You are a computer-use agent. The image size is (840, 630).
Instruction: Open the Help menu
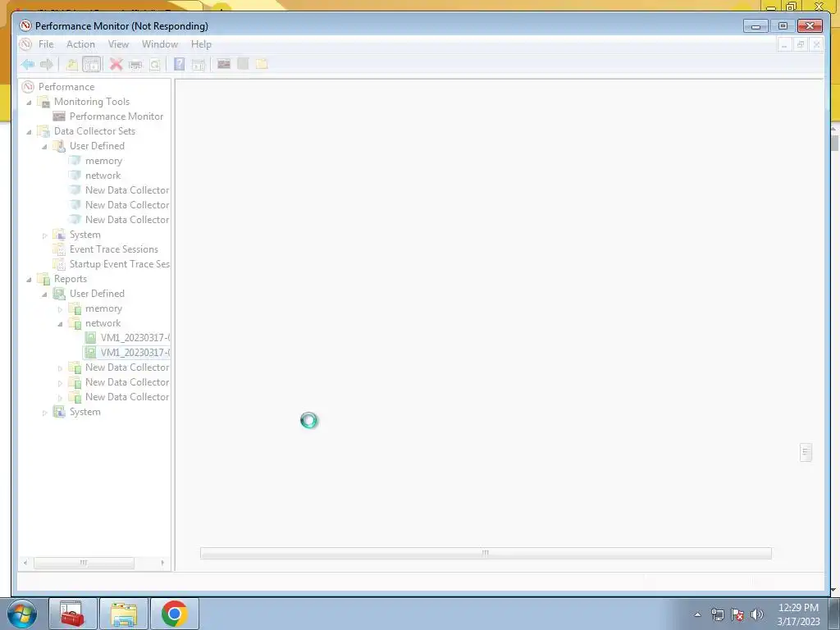tap(202, 44)
